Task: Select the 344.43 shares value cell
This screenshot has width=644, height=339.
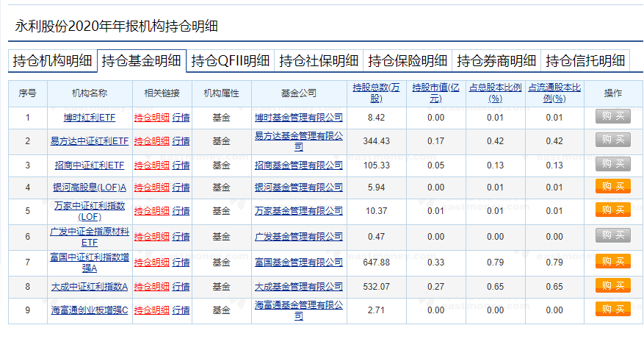Action: (x=376, y=141)
